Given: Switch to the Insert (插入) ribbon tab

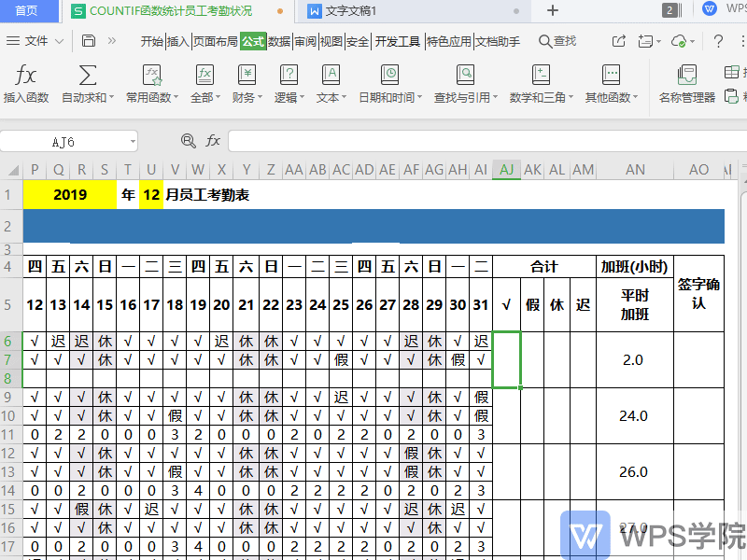Looking at the screenshot, I should (x=178, y=41).
